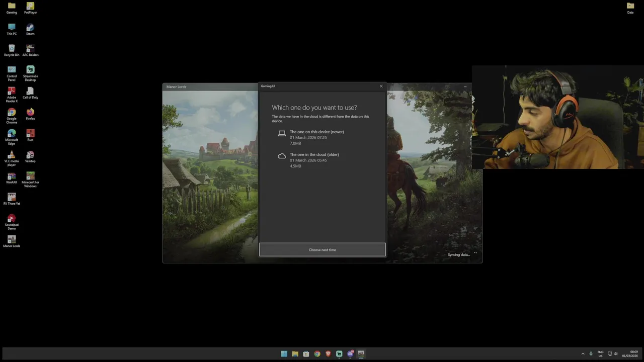Switch to Manor Lords taskbar item
Viewport: 644px width, 362px height.
361,354
